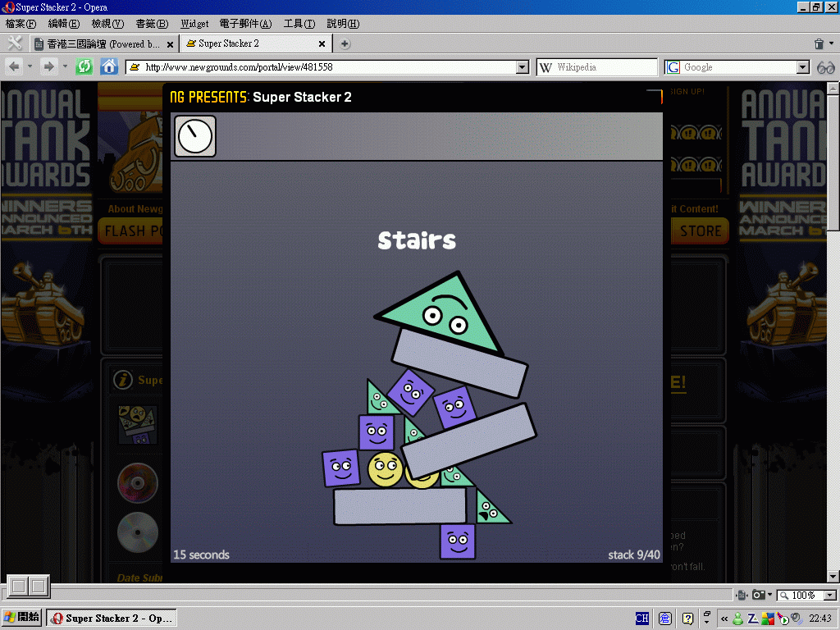This screenshot has height=630, width=840.
Task: Expand the closed tabs trash dropdown arrow
Action: [832, 43]
